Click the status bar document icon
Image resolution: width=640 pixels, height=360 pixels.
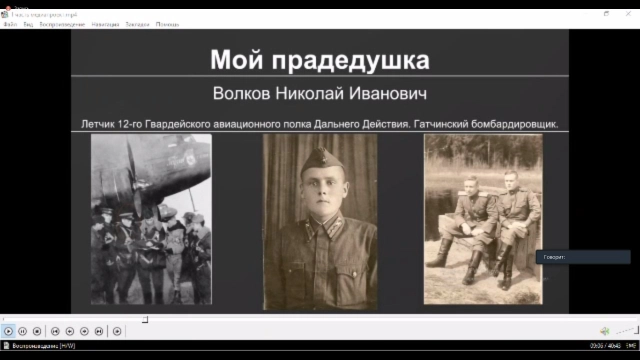click(6, 346)
